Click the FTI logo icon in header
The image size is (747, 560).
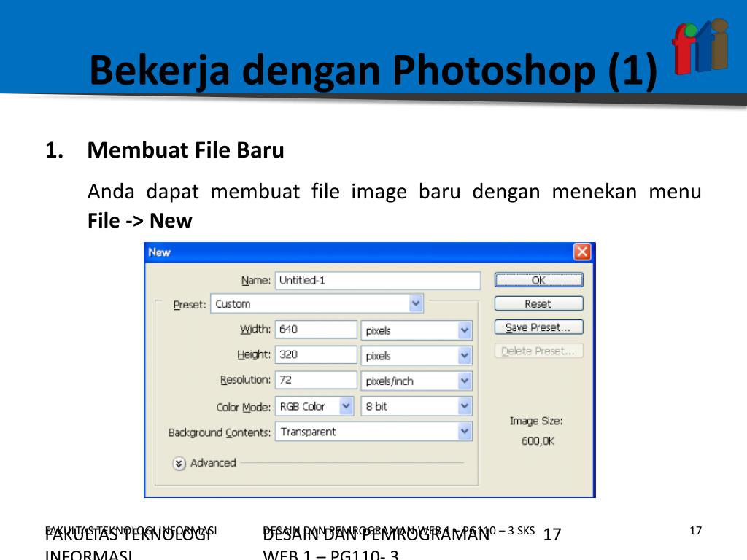[700, 47]
